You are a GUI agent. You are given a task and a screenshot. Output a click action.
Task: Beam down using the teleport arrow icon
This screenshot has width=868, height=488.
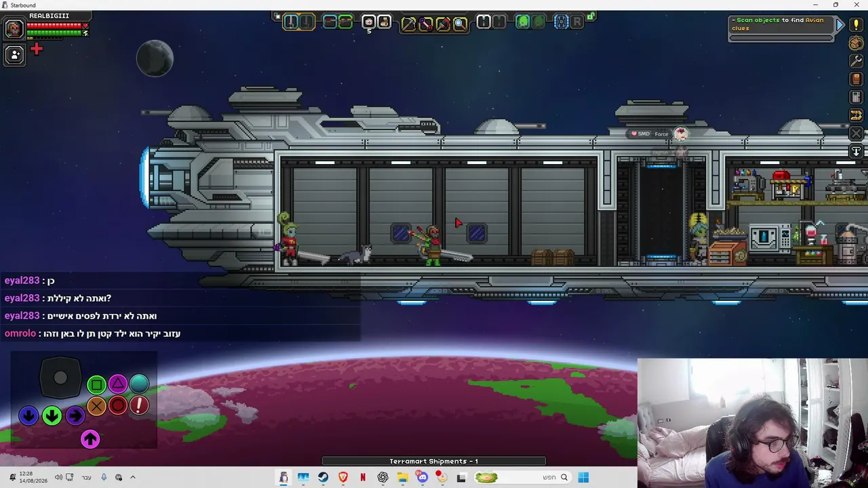pos(856,152)
